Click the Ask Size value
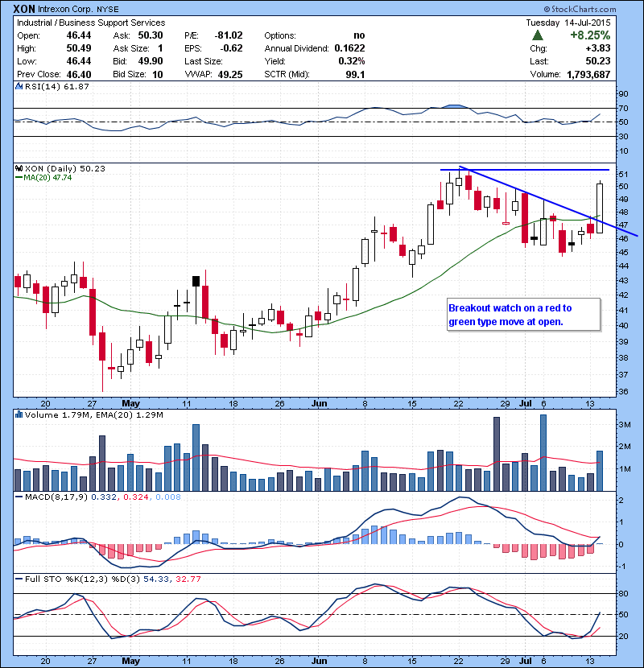The image size is (644, 668). point(160,48)
